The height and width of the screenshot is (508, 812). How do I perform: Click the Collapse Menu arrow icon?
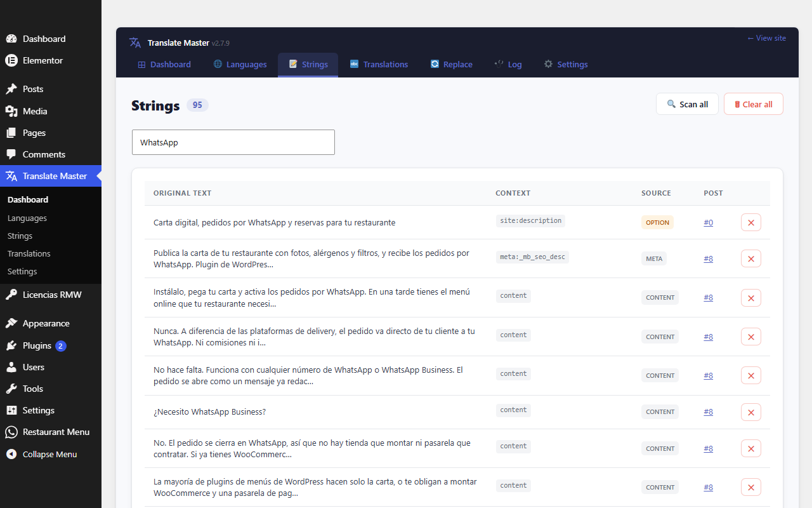pyautogui.click(x=11, y=454)
